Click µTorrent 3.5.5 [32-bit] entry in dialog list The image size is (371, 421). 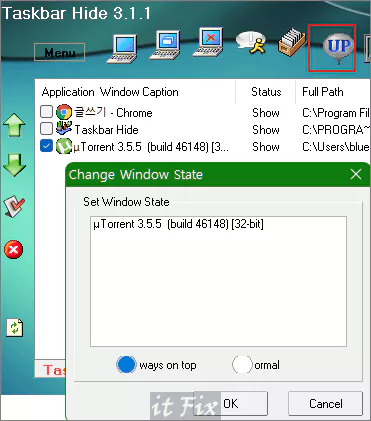tap(179, 224)
